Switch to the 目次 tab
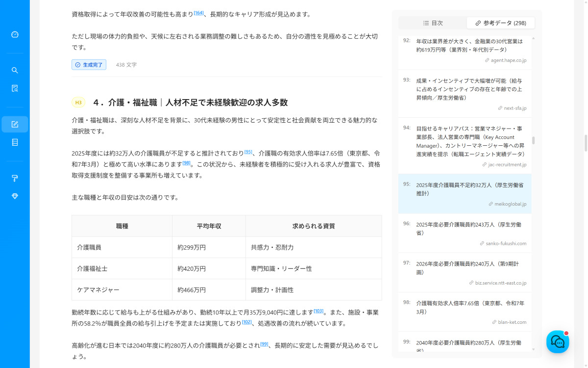 click(434, 23)
